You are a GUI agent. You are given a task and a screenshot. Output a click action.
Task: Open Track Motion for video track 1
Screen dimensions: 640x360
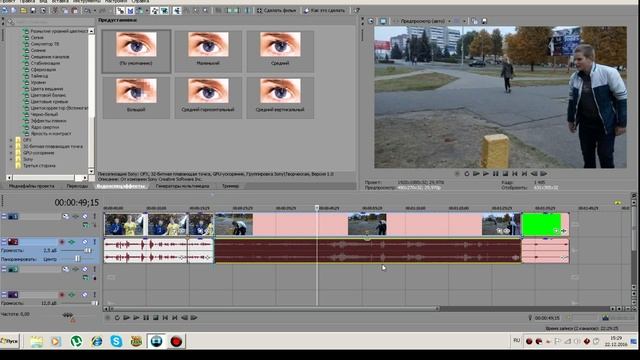click(x=66, y=216)
